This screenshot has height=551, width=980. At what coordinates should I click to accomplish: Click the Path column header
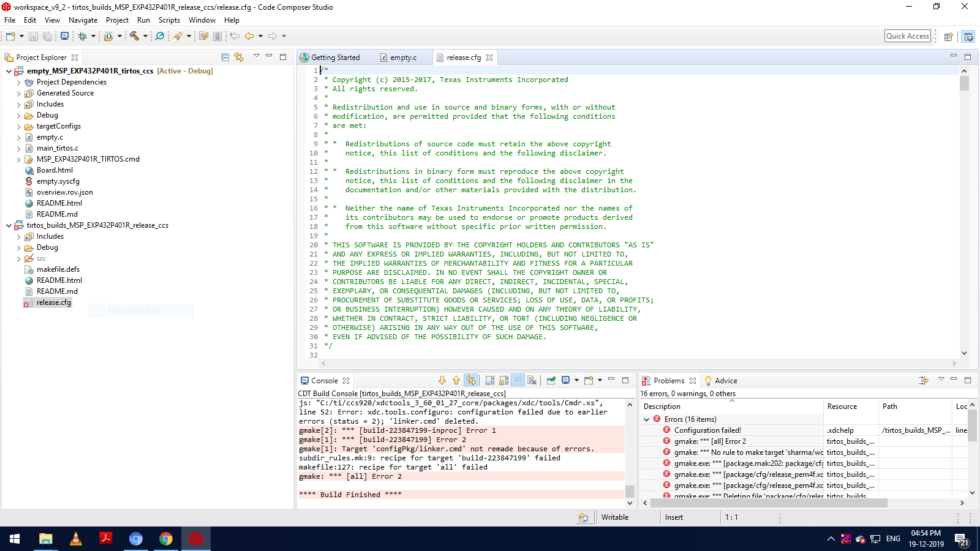[916, 407]
